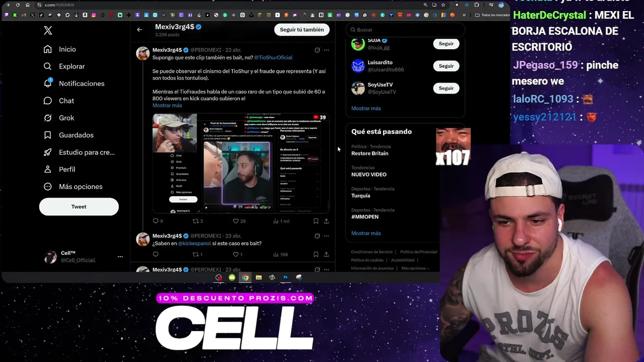Click Grok icon on first tweet
Screen dimensions: 644x362
pos(317,50)
